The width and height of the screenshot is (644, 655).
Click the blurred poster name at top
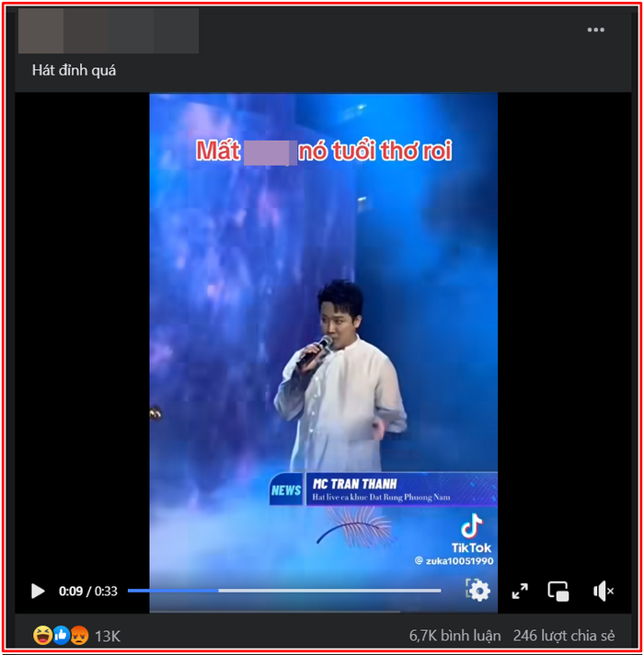pos(109,30)
